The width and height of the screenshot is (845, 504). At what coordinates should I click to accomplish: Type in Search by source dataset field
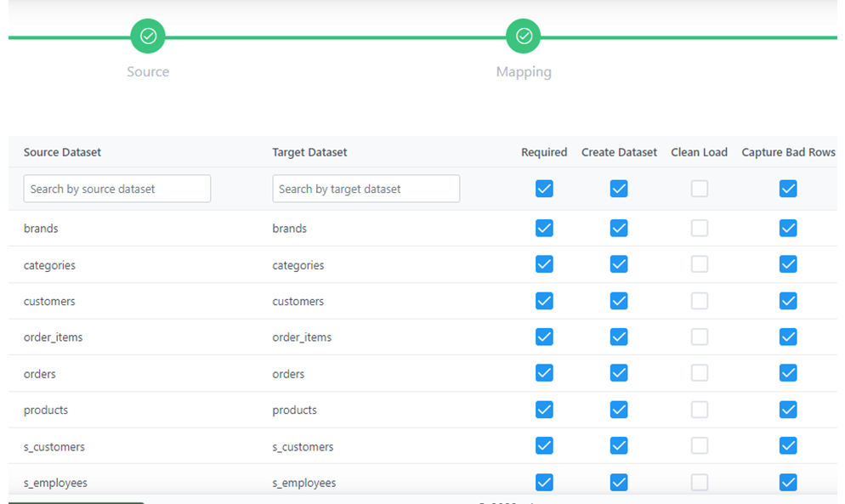[x=117, y=189]
